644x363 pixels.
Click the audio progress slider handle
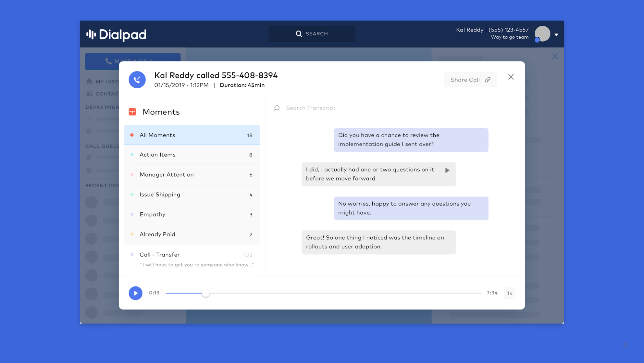(206, 293)
